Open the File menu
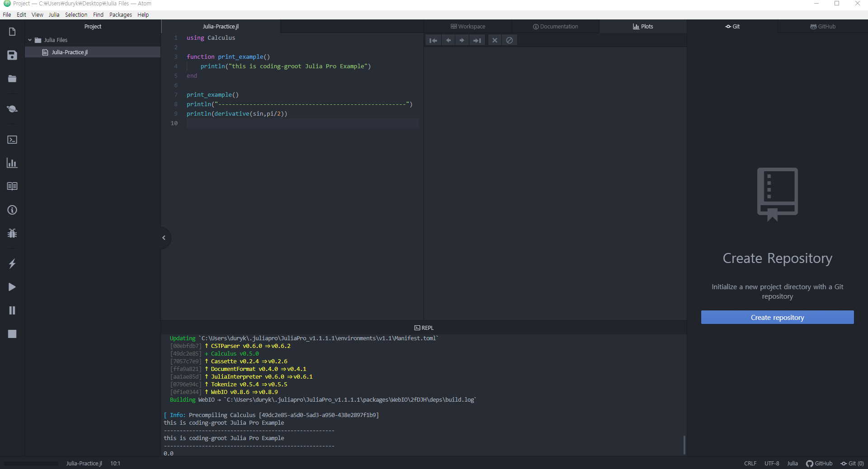Viewport: 868px width, 469px height. [7, 14]
